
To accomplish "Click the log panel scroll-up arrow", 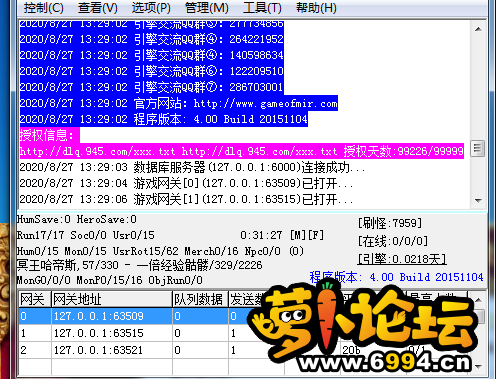I will (478, 29).
